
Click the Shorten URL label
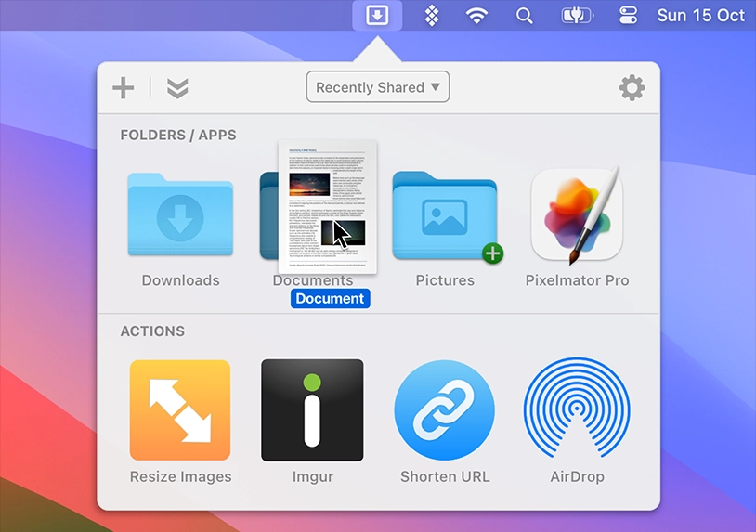point(445,476)
